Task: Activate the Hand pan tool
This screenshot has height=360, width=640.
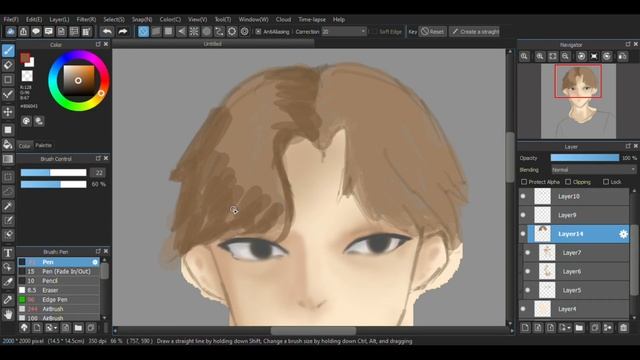Action: [8, 314]
